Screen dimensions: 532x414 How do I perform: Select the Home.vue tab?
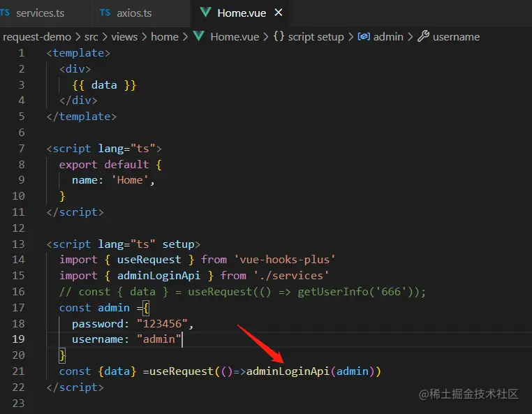[x=242, y=13]
